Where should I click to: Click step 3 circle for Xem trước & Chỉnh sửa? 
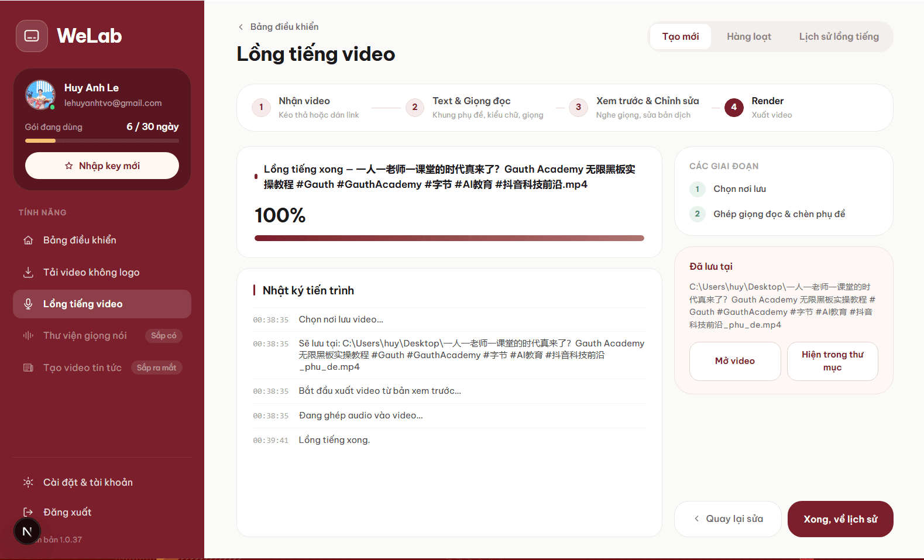point(578,107)
